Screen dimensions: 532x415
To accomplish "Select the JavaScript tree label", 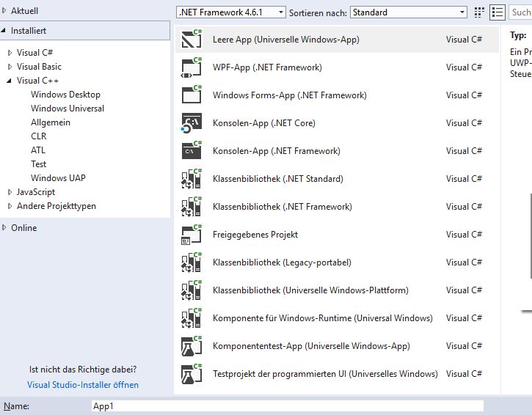I will pyautogui.click(x=36, y=192).
